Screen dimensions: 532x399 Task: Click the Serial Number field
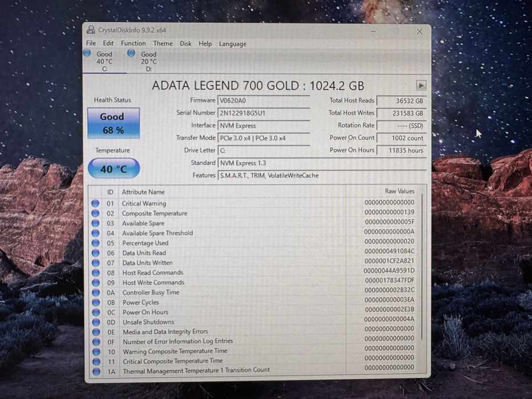(263, 113)
